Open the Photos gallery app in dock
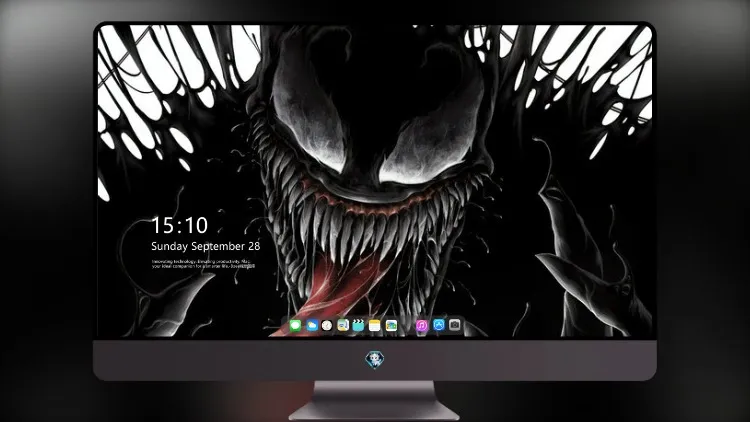 pos(391,326)
